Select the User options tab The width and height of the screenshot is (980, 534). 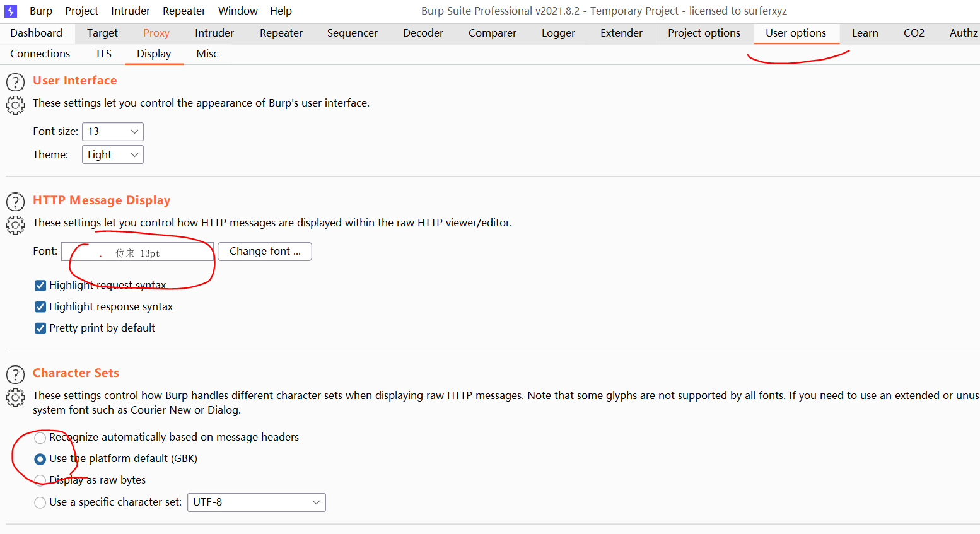pos(796,33)
